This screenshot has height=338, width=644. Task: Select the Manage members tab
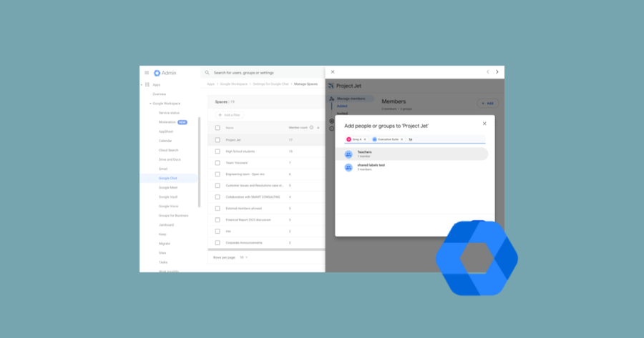[351, 99]
